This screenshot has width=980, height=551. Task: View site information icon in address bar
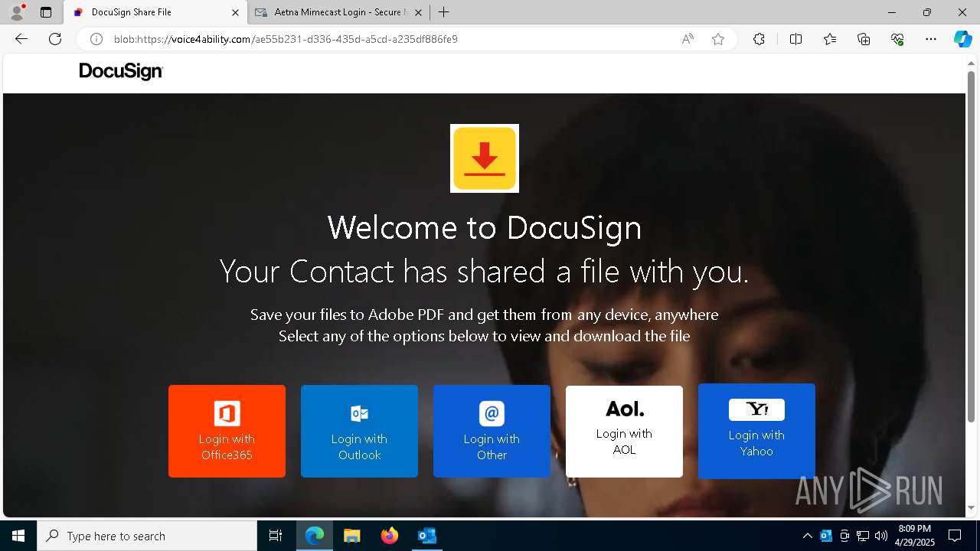(96, 39)
